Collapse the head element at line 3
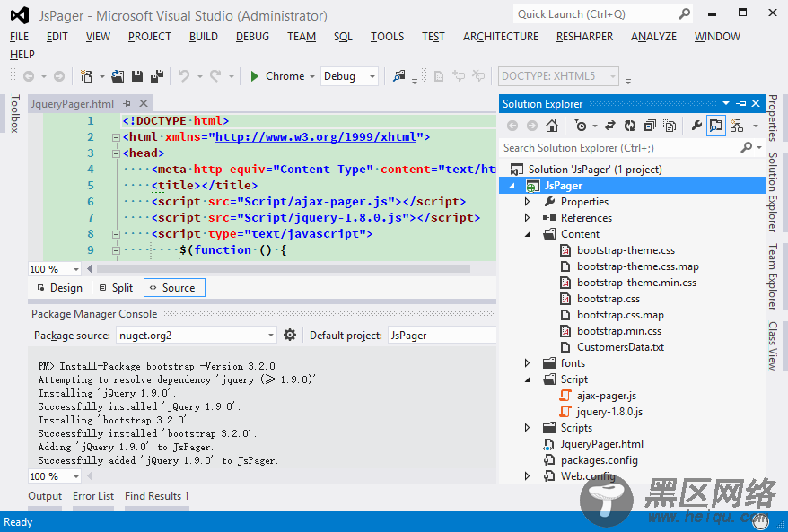This screenshot has width=788, height=532. coord(116,153)
